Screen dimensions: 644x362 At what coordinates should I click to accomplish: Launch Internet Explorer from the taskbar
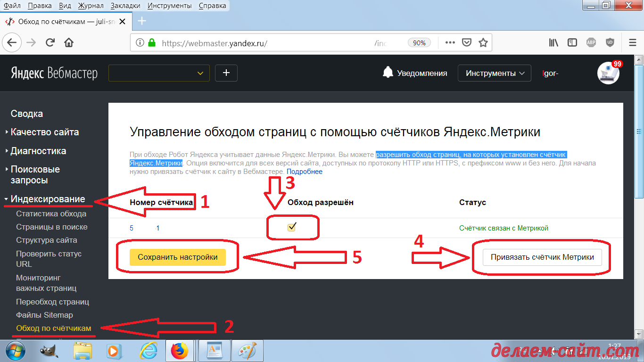[x=148, y=351]
